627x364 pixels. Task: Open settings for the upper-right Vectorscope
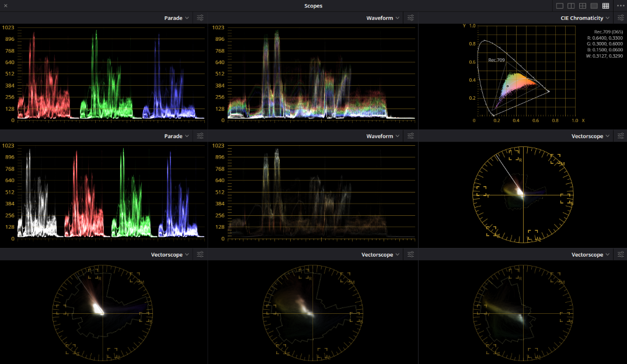point(621,136)
